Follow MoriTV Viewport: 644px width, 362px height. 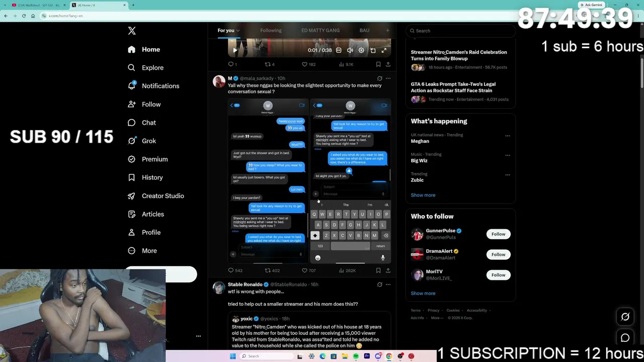coord(498,275)
